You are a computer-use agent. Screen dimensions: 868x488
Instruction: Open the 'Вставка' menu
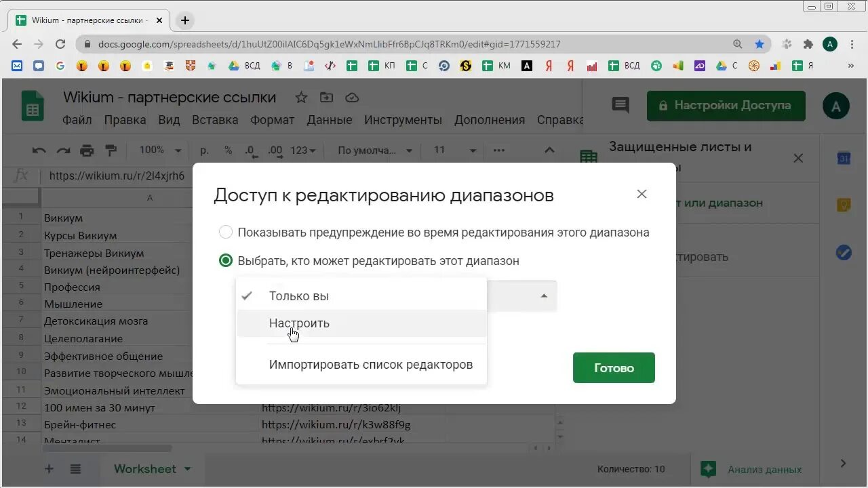click(x=215, y=120)
